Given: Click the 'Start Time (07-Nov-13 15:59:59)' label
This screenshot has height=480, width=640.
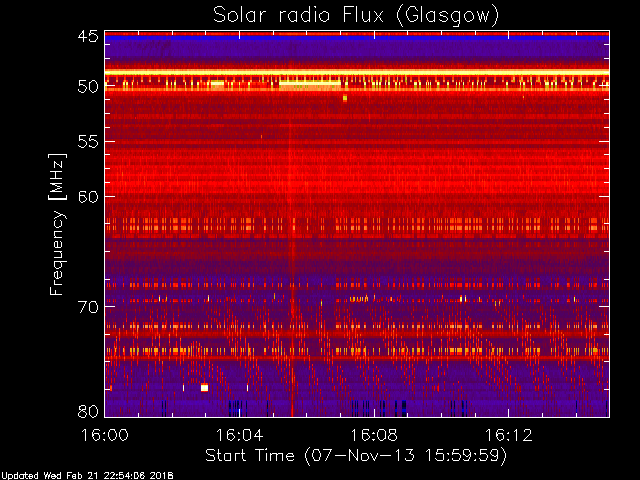Looking at the screenshot, I should 356,455.
